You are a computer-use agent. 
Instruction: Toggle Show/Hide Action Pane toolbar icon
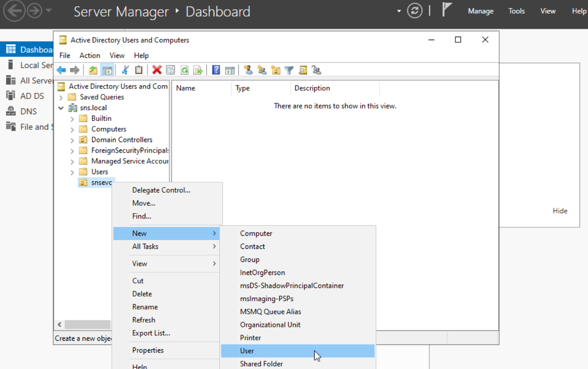[230, 70]
